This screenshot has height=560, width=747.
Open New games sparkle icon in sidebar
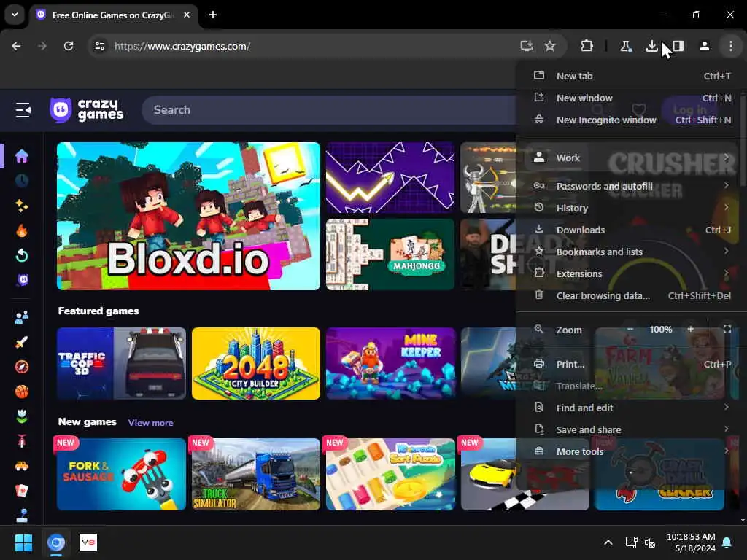click(21, 206)
